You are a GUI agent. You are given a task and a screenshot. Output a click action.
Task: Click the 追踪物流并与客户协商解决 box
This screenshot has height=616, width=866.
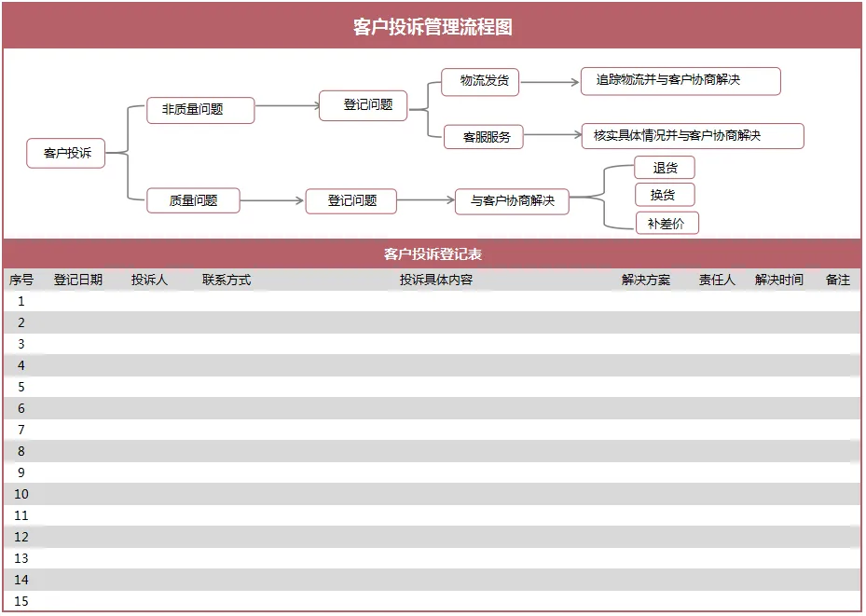pos(680,81)
